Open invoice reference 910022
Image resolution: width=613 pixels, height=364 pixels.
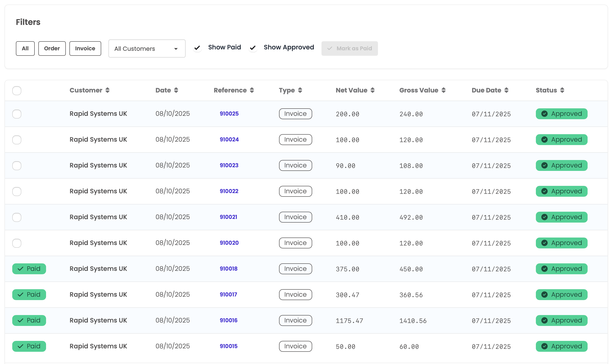[x=229, y=191]
